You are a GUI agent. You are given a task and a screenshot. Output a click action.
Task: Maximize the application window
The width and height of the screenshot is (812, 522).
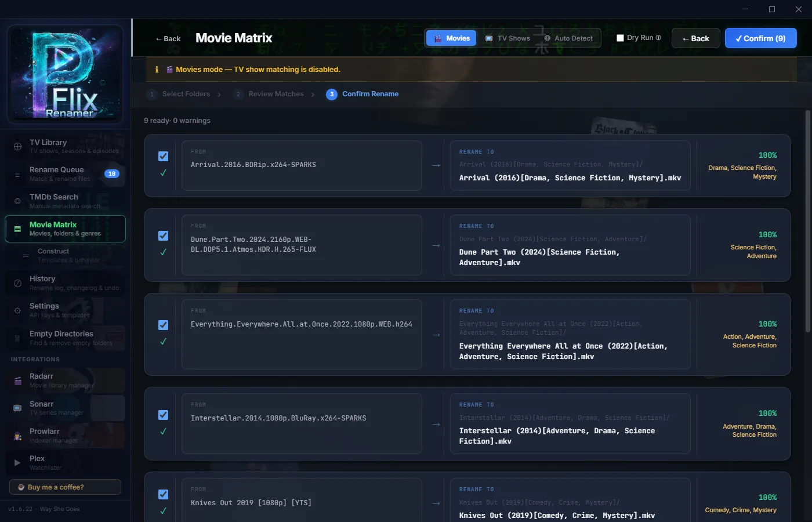[772, 9]
